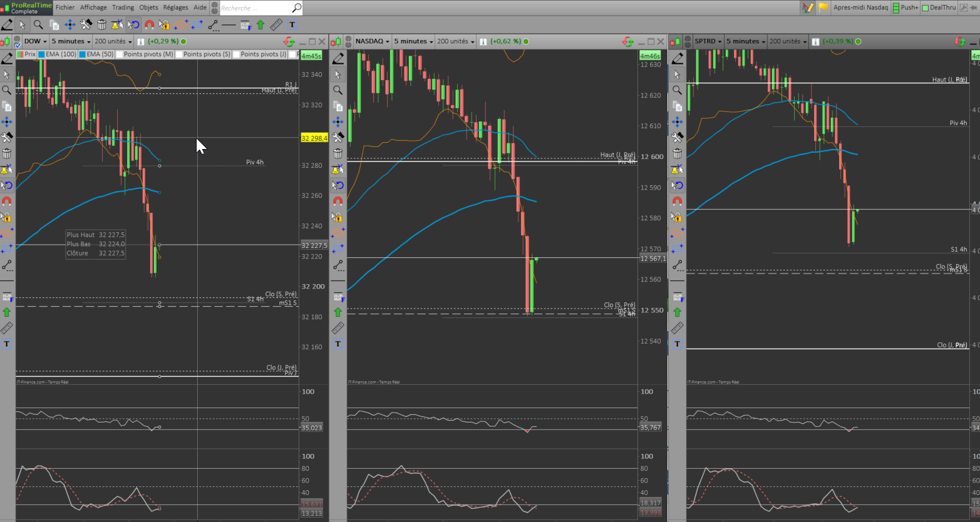The height and width of the screenshot is (522, 980).
Task: Select the horizontal line tool in main toolbar
Action: 229,25
